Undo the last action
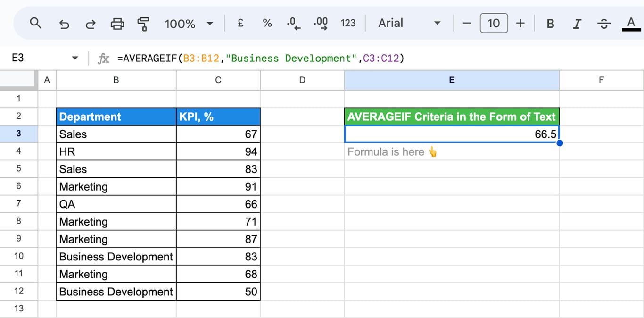This screenshot has height=318, width=644. (x=64, y=24)
